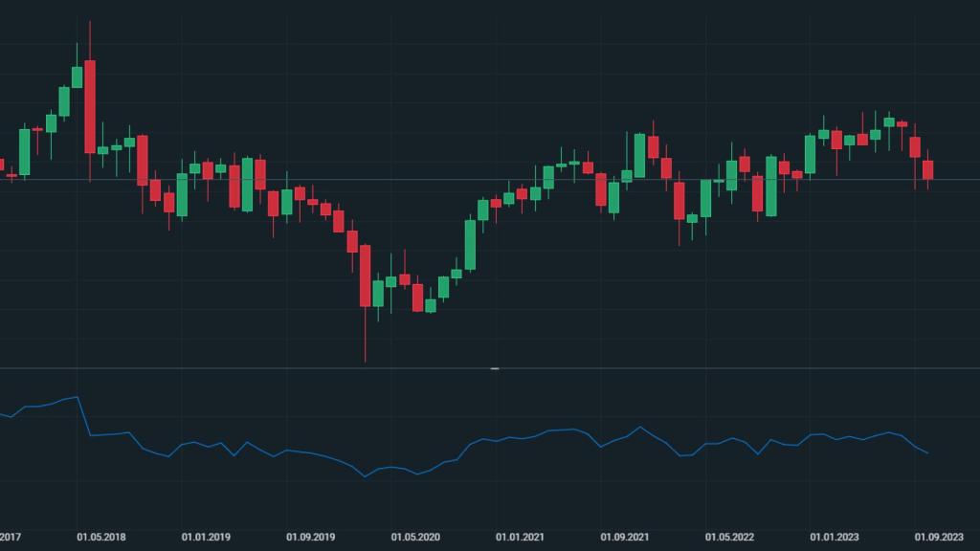Select the tallest red candle near 01.05.2018

coord(90,106)
